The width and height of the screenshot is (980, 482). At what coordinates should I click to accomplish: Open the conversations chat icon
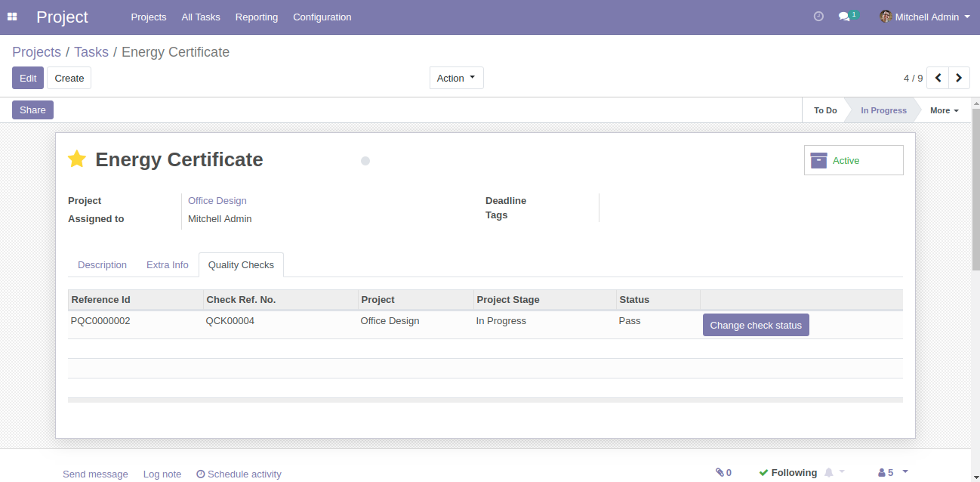pyautogui.click(x=845, y=17)
